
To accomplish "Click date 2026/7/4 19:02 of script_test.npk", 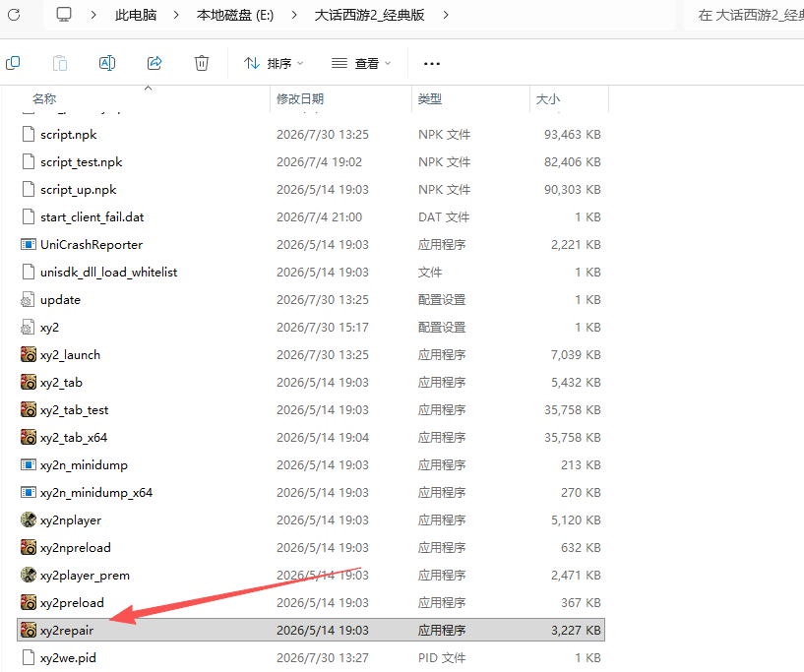I will click(319, 162).
